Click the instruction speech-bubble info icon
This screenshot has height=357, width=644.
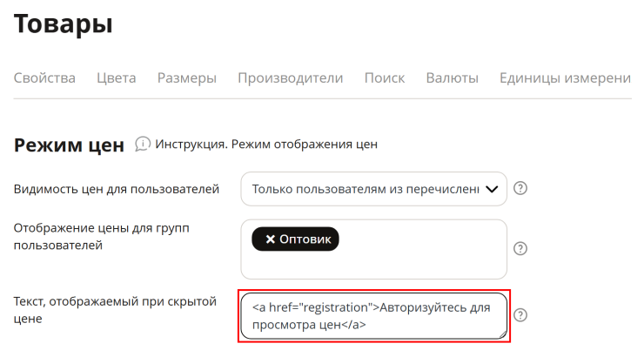[x=143, y=145]
